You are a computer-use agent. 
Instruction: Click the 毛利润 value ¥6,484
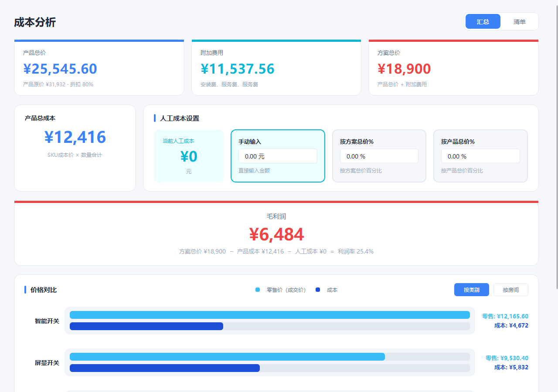click(276, 234)
